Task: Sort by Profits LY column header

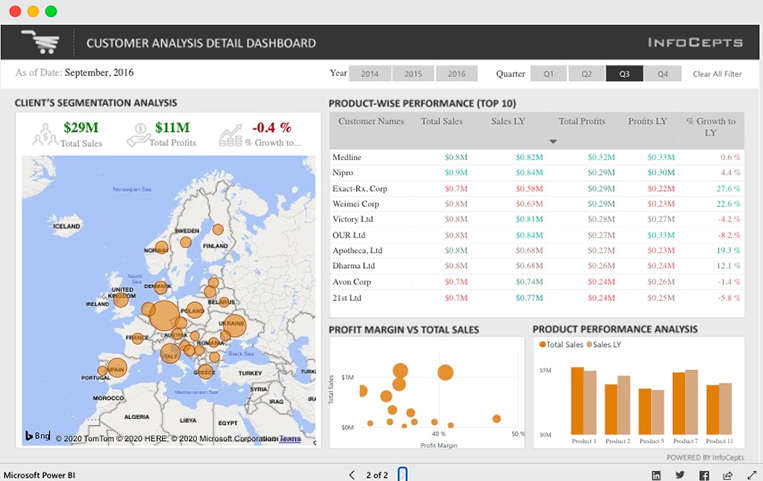Action: [647, 121]
